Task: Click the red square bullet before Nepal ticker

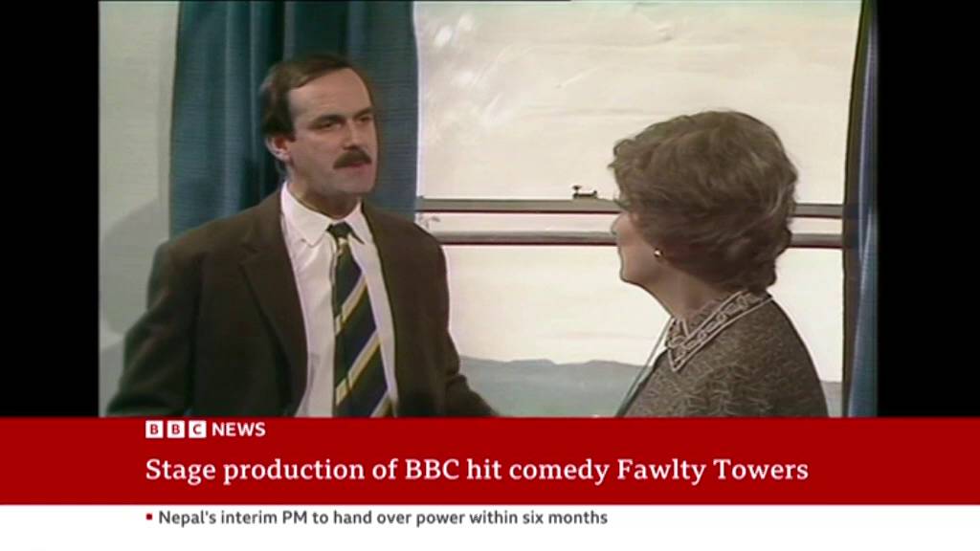Action: coord(149,518)
